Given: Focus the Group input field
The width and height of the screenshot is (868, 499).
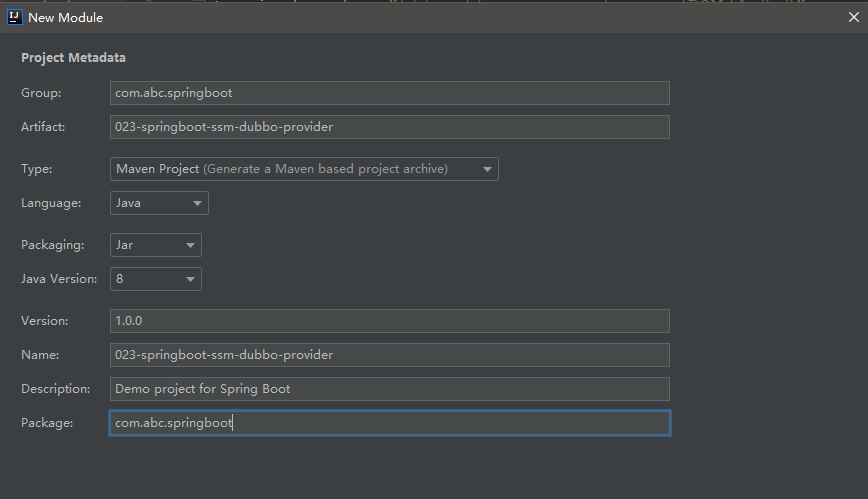Looking at the screenshot, I should click(389, 93).
